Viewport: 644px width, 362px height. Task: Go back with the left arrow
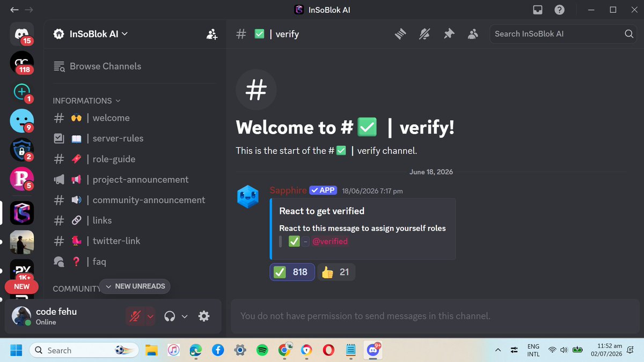(x=14, y=10)
